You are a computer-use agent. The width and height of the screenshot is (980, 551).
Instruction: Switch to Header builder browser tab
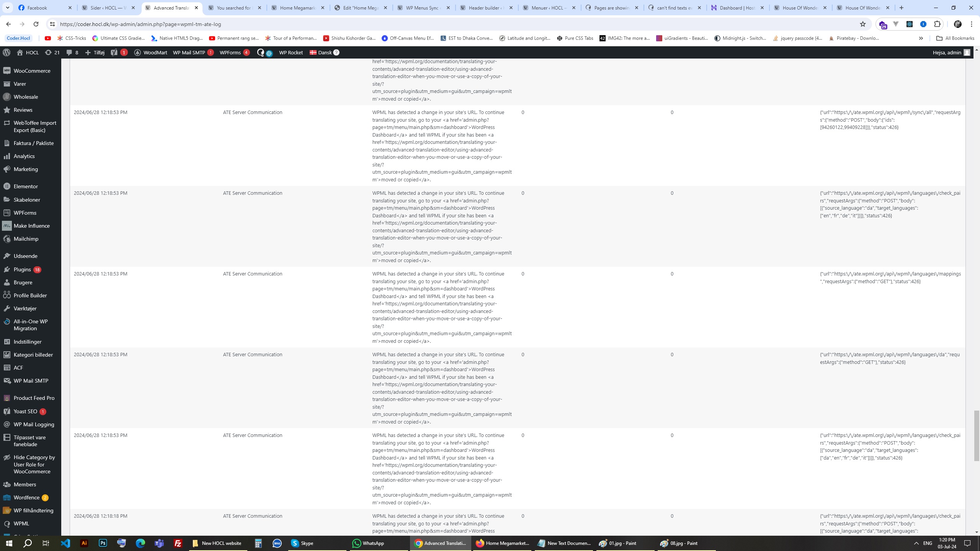click(486, 8)
